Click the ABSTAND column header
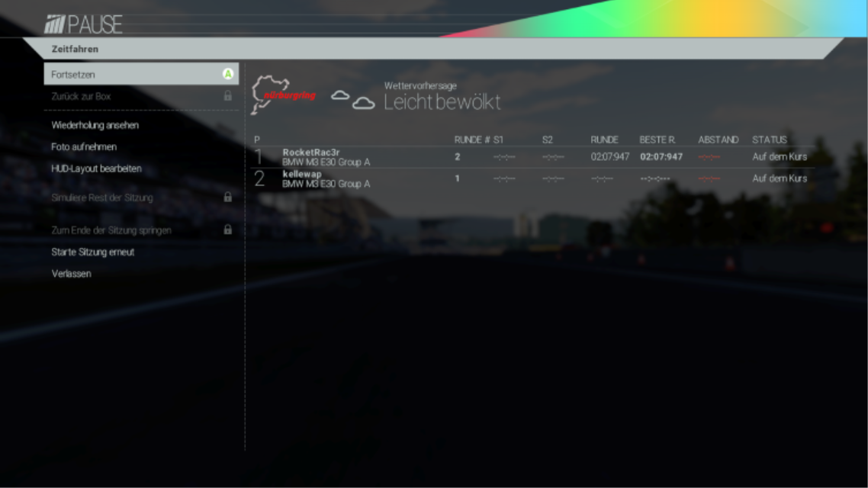 (x=718, y=140)
